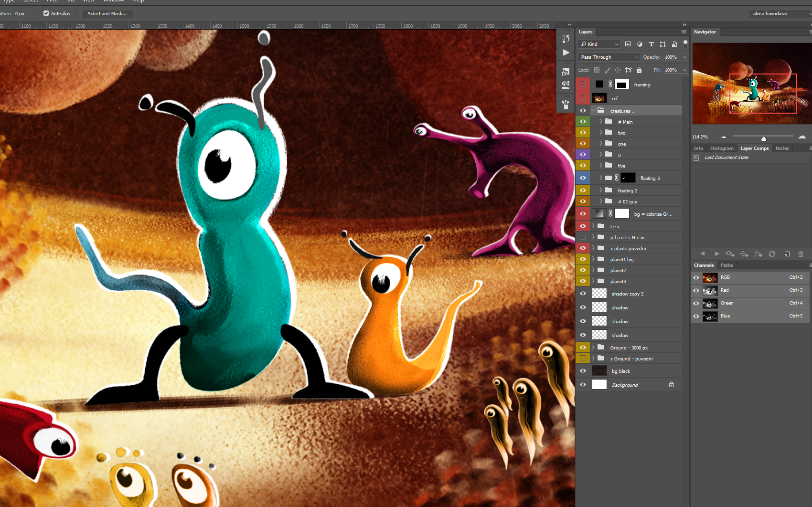Image resolution: width=812 pixels, height=507 pixels.
Task: Click the Lock all padlock icon
Action: [639, 70]
